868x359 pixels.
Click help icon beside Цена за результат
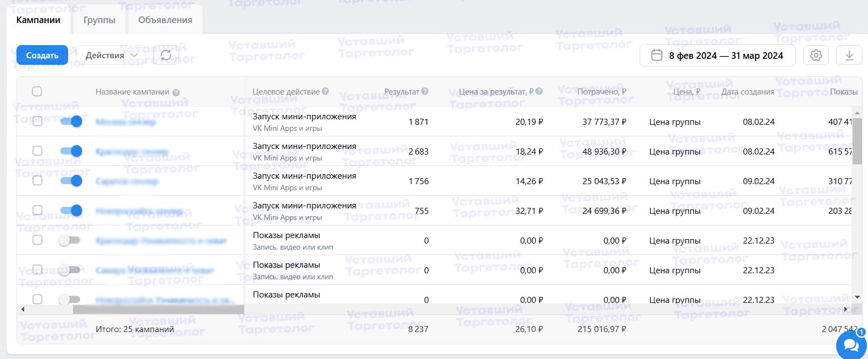click(539, 91)
